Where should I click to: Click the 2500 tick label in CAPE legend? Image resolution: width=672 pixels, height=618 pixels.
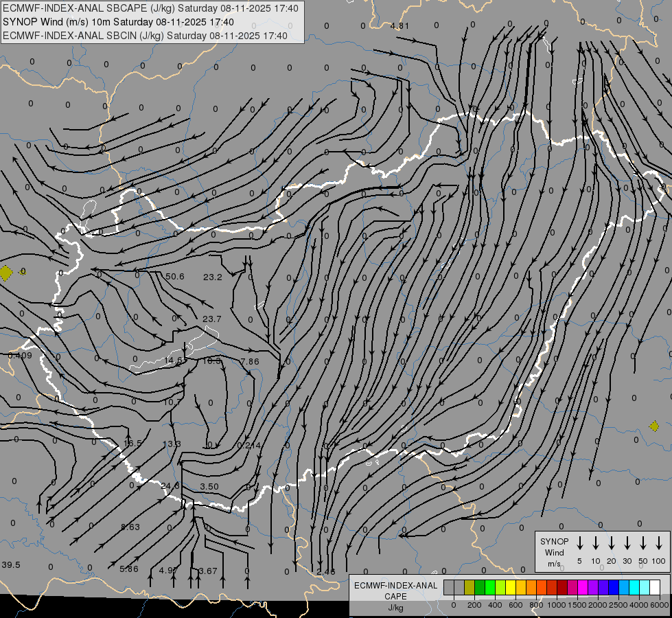618,605
